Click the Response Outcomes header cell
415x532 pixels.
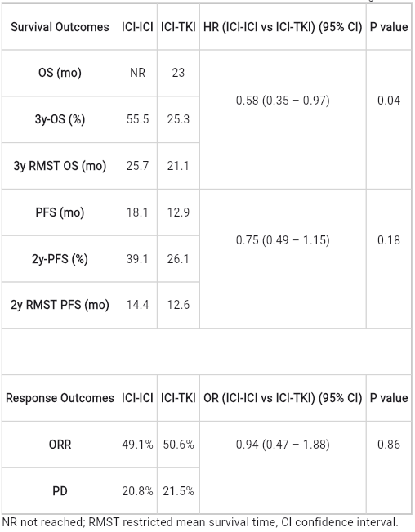tap(60, 398)
